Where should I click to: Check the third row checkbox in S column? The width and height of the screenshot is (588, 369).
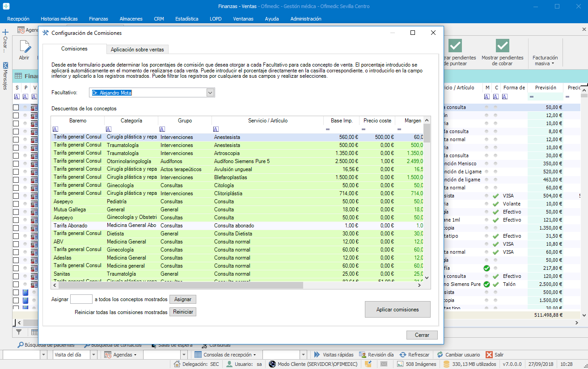pyautogui.click(x=16, y=124)
